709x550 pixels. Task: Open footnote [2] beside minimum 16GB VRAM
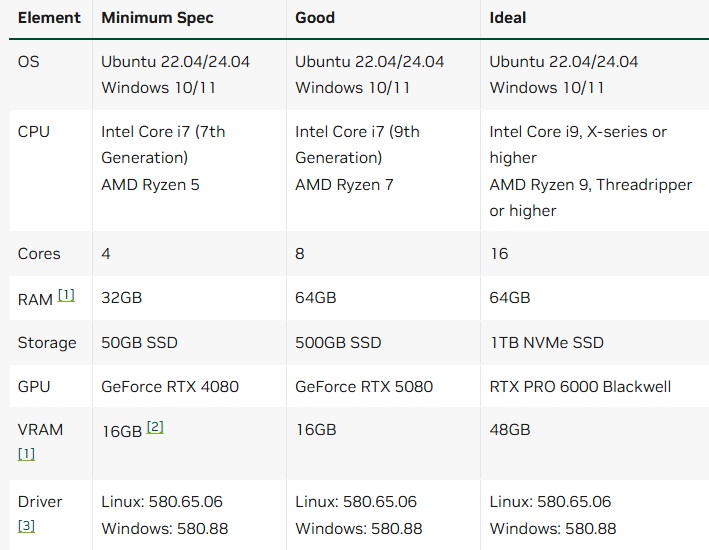[x=155, y=427]
